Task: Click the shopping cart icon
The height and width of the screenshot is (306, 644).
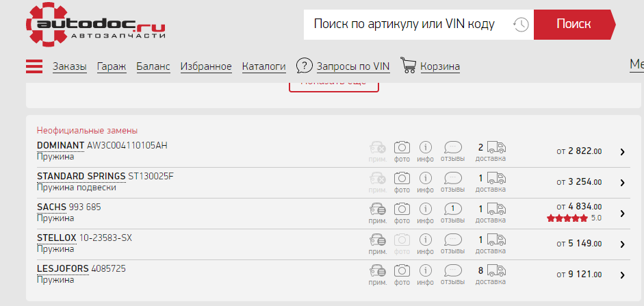Action: coord(409,66)
